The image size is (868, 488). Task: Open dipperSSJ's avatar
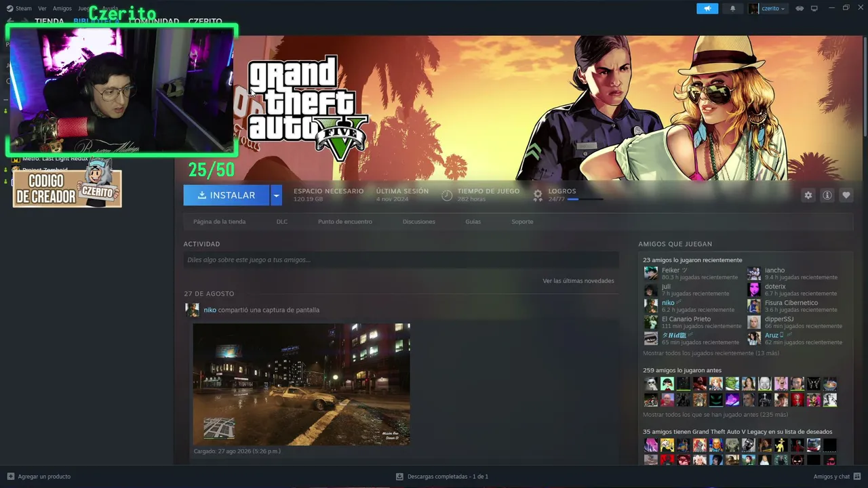click(x=754, y=322)
